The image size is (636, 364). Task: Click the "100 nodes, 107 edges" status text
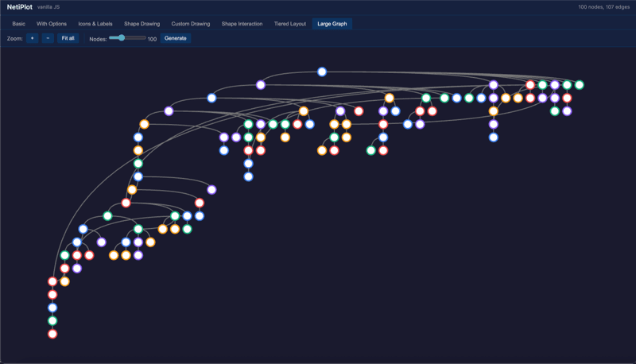tap(604, 7)
